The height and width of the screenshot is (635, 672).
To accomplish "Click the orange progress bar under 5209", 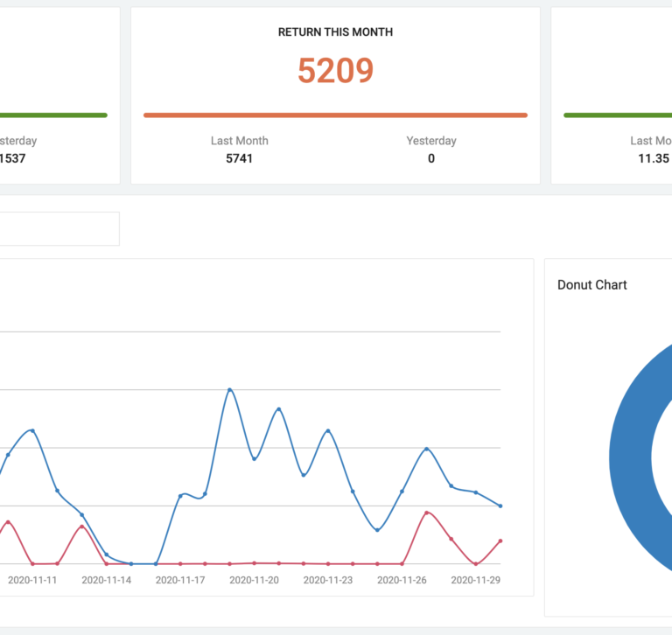I will point(335,115).
